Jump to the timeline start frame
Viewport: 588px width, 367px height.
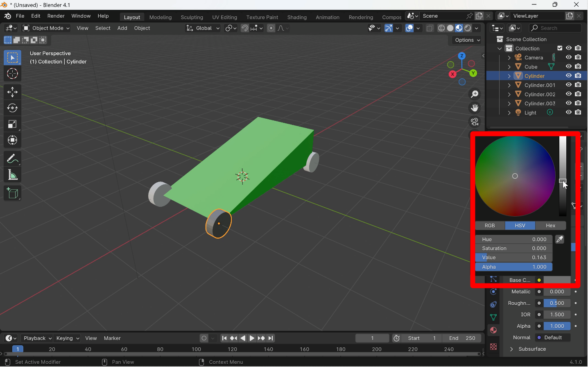[x=224, y=338]
